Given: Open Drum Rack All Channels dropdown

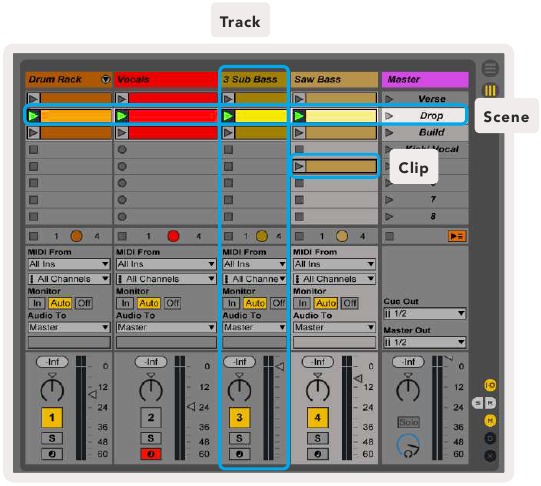Looking at the screenshot, I should point(69,279).
